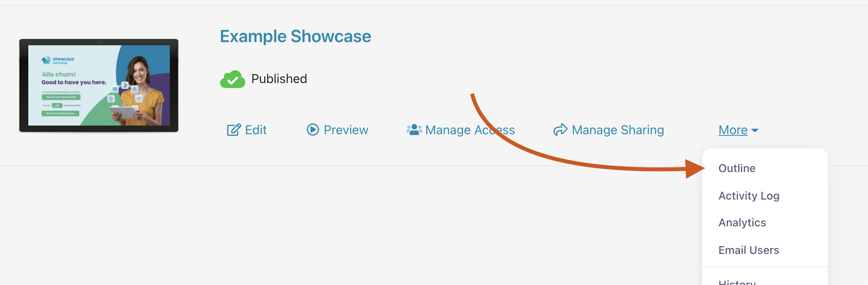Screen dimensions: 868x285
Task: Choose Analytics in the More menu
Action: [x=742, y=223]
